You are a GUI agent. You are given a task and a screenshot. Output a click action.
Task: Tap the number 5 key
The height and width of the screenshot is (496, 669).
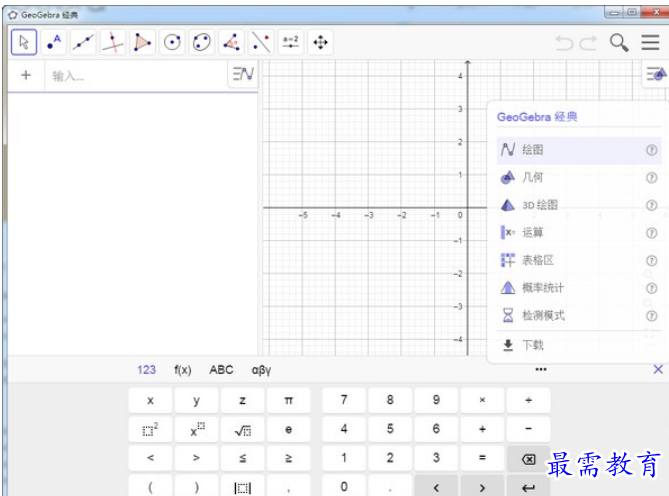(390, 429)
